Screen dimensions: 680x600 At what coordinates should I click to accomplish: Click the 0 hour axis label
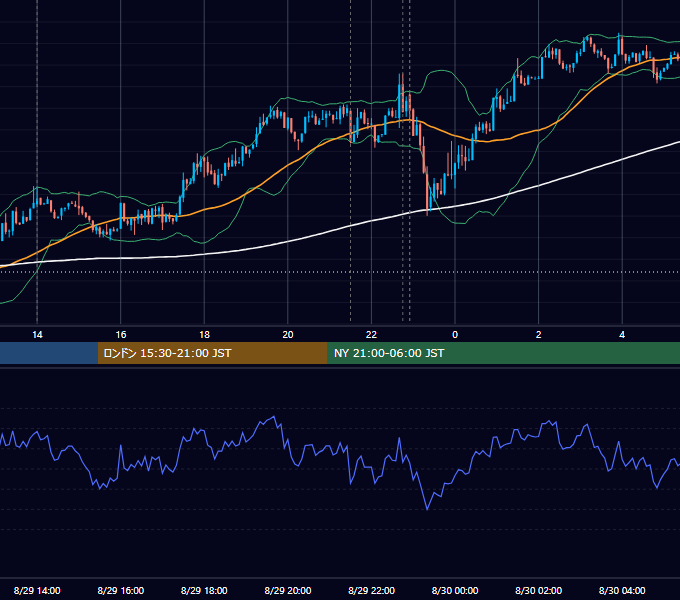coord(455,335)
